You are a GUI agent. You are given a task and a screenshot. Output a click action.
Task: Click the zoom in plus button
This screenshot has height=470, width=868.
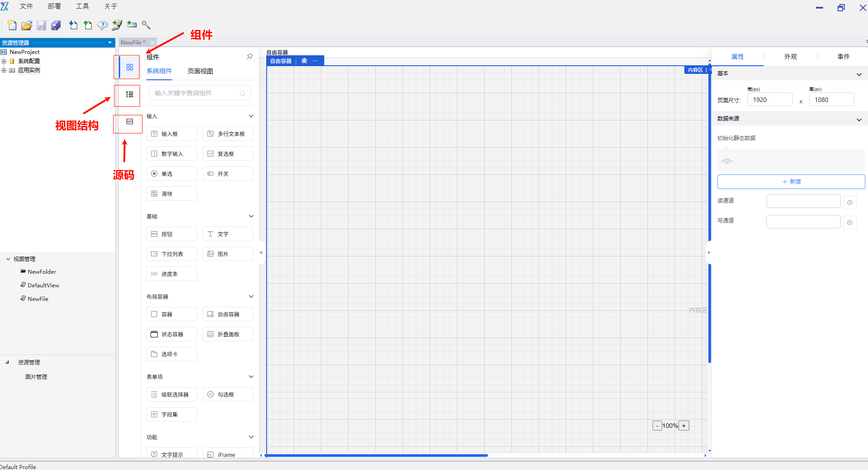point(683,426)
